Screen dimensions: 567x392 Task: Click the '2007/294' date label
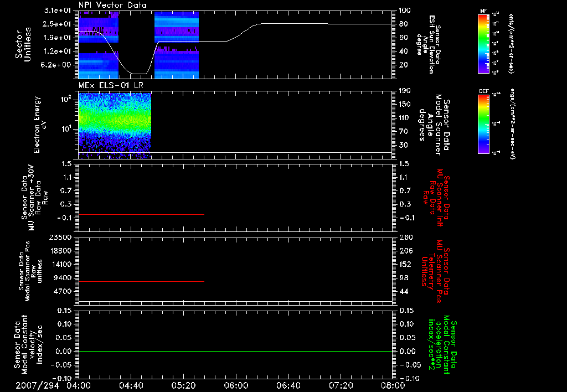click(x=37, y=385)
